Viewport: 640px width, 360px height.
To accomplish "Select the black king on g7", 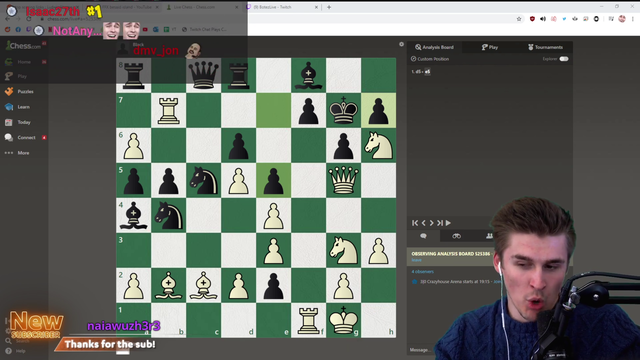I will coord(343,110).
